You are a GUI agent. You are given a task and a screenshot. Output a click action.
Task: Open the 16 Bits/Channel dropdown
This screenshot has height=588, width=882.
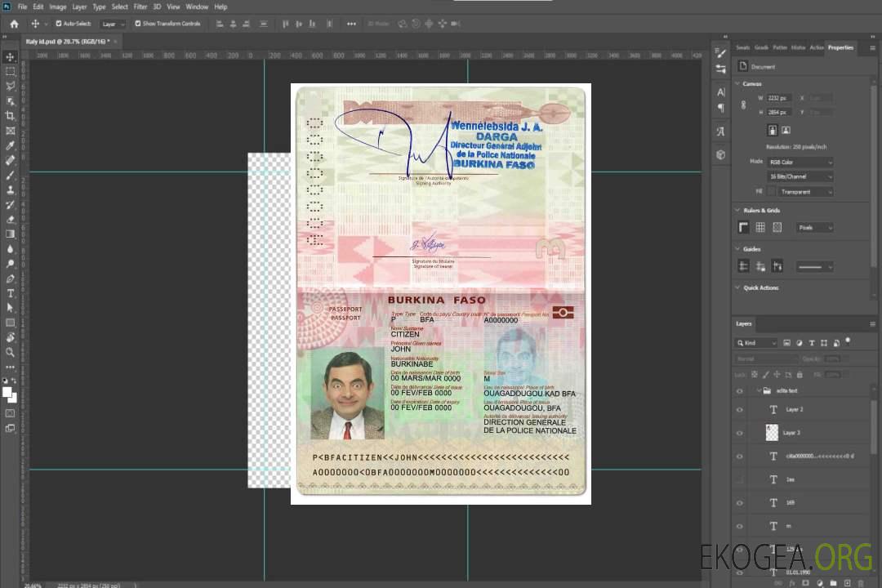[x=800, y=176]
